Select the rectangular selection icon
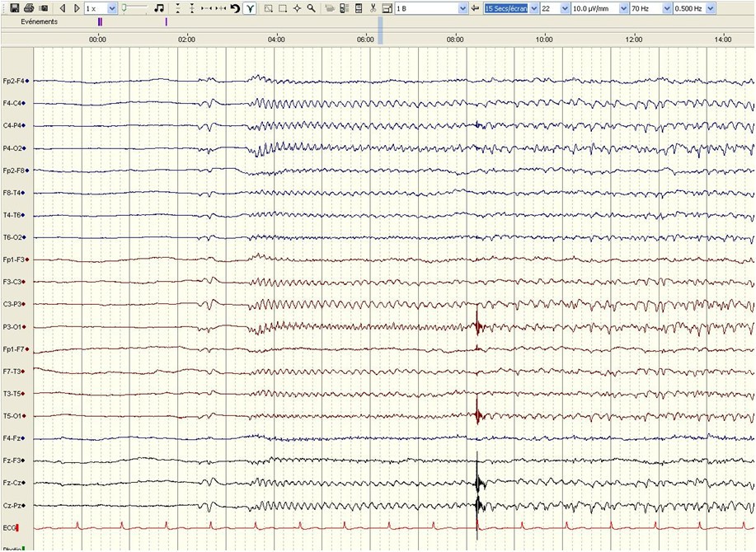Image resolution: width=756 pixels, height=552 pixels. coord(280,7)
